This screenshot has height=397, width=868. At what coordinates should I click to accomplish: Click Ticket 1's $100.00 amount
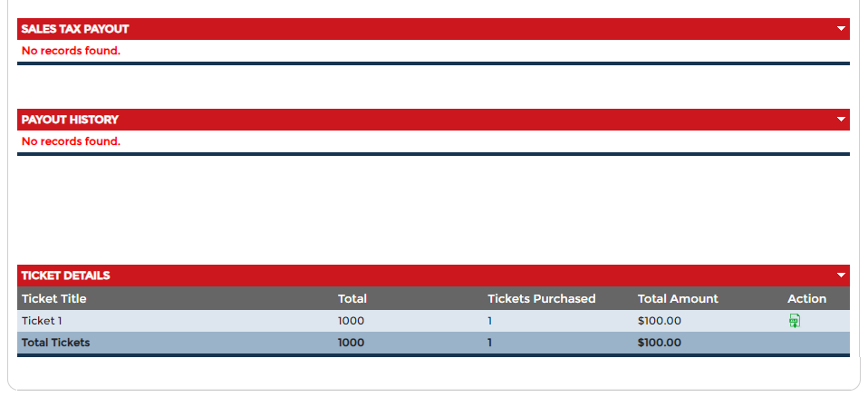click(x=660, y=320)
